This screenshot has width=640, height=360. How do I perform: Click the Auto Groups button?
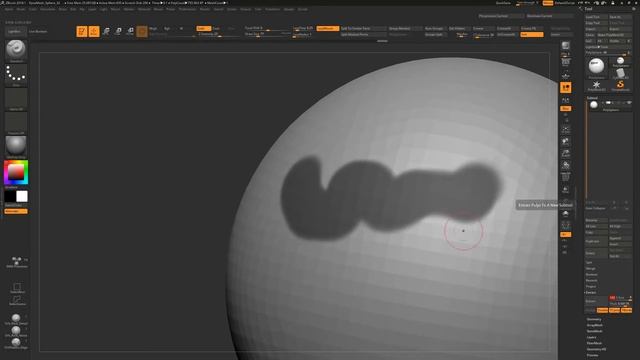pyautogui.click(x=435, y=29)
